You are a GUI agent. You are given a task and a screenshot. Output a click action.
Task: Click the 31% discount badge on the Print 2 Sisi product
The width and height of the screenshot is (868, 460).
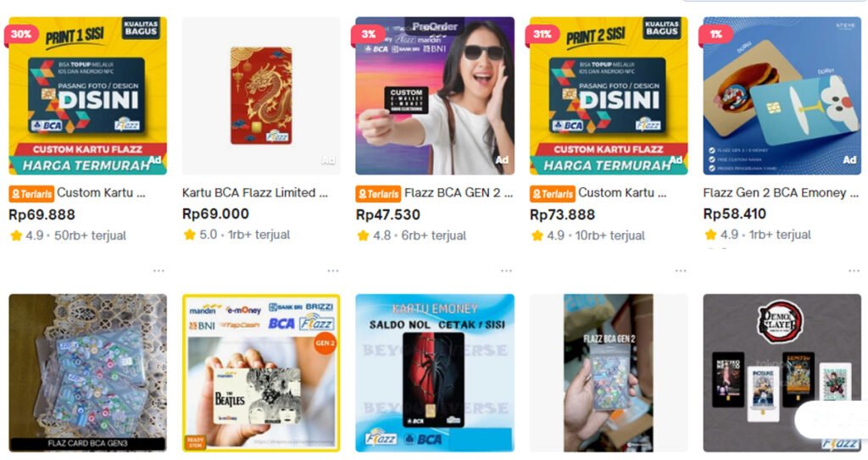pos(542,34)
